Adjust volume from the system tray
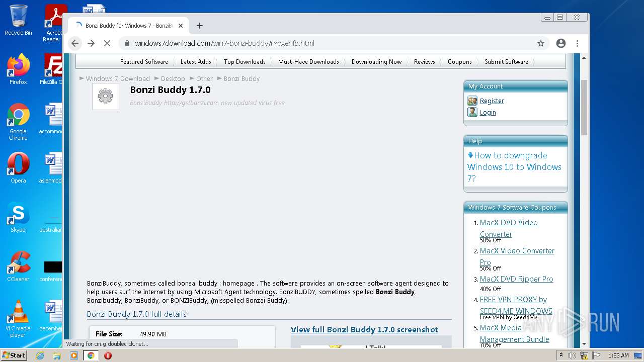This screenshot has width=644, height=362. pos(572,355)
